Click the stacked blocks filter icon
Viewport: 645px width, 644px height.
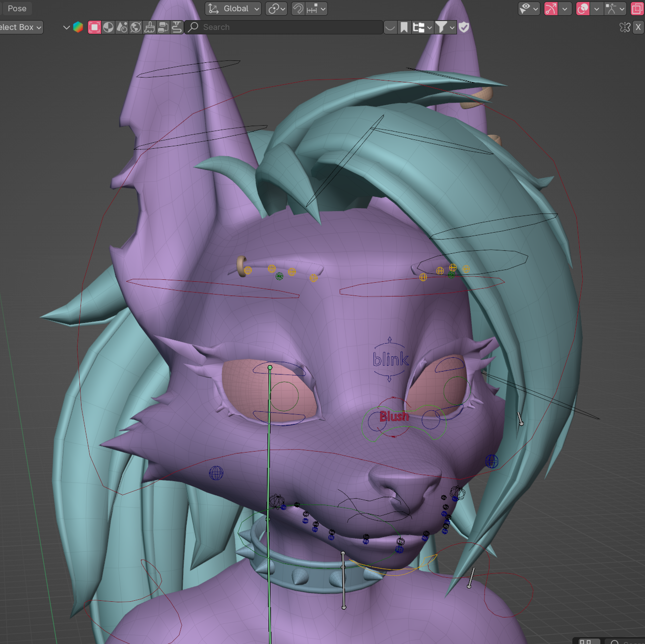coord(163,27)
